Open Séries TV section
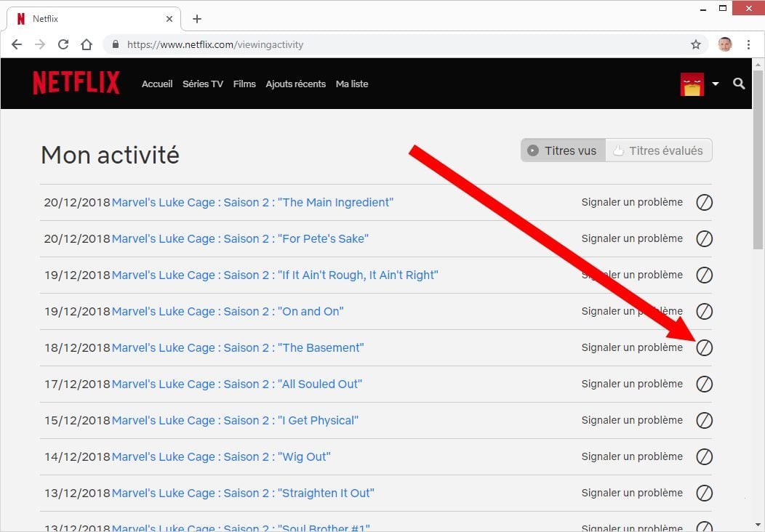This screenshot has height=532, width=765. point(203,84)
